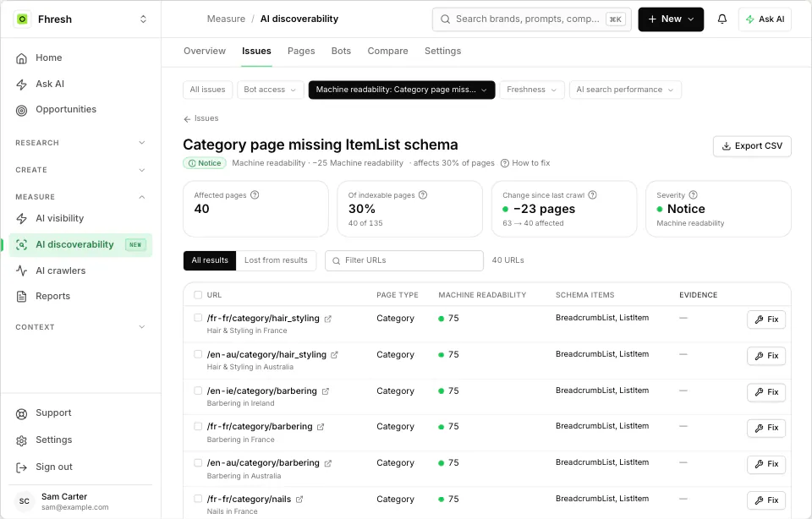The image size is (812, 519).
Task: Click the All issues filter chip
Action: tap(208, 90)
